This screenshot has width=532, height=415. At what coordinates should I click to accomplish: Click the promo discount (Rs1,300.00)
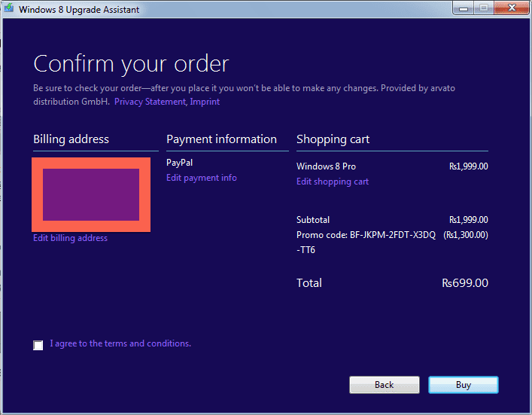pos(466,235)
